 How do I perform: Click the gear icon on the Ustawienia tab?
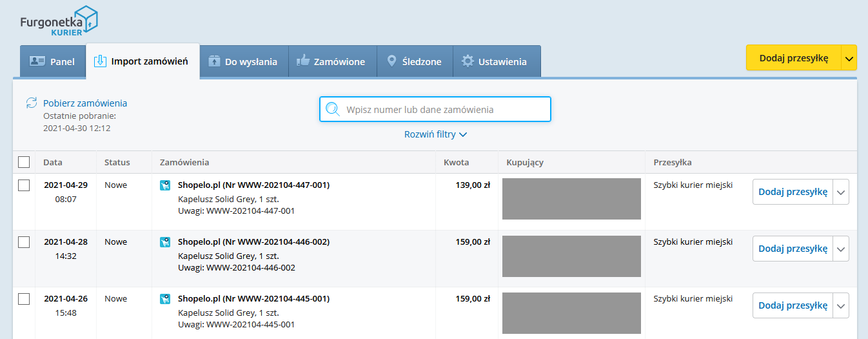468,61
